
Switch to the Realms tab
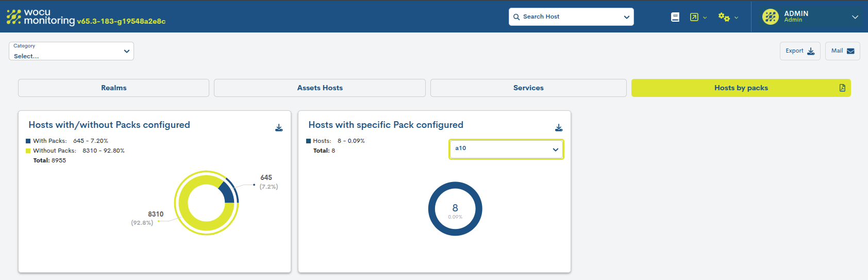coord(113,88)
